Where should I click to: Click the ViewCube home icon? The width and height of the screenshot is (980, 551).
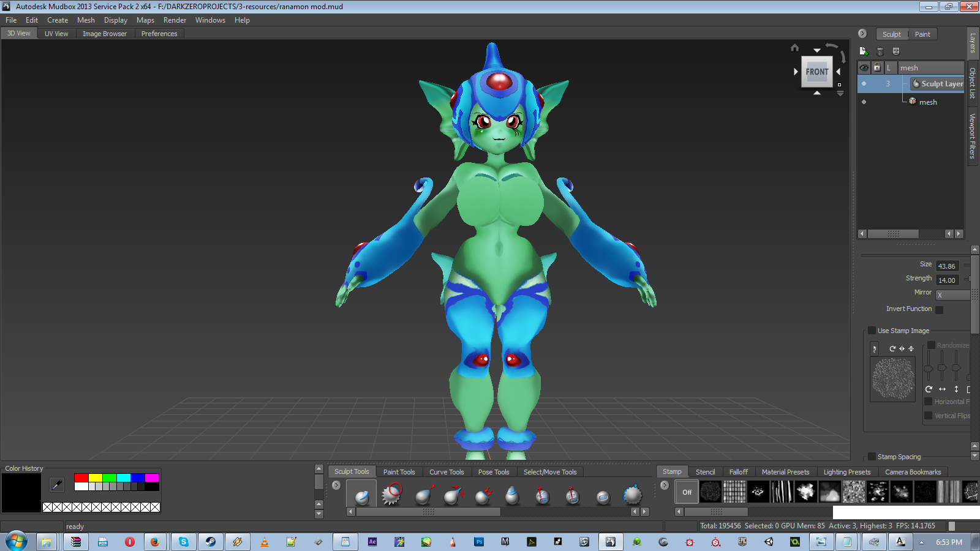[794, 48]
